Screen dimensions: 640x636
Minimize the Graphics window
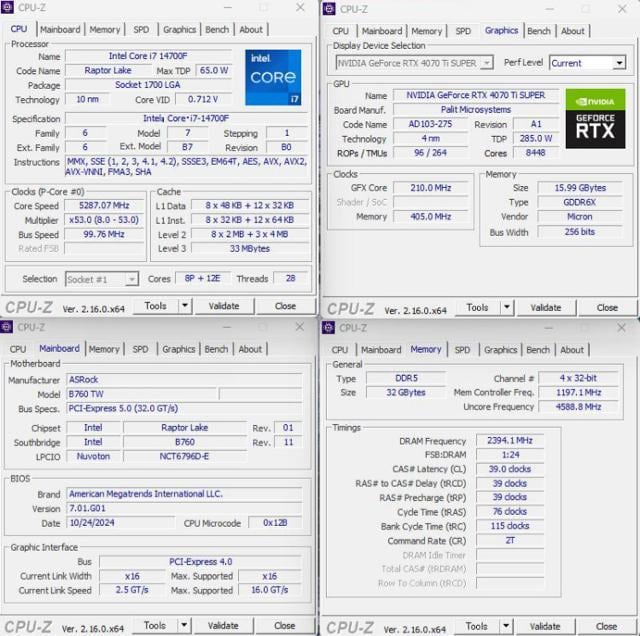point(550,9)
